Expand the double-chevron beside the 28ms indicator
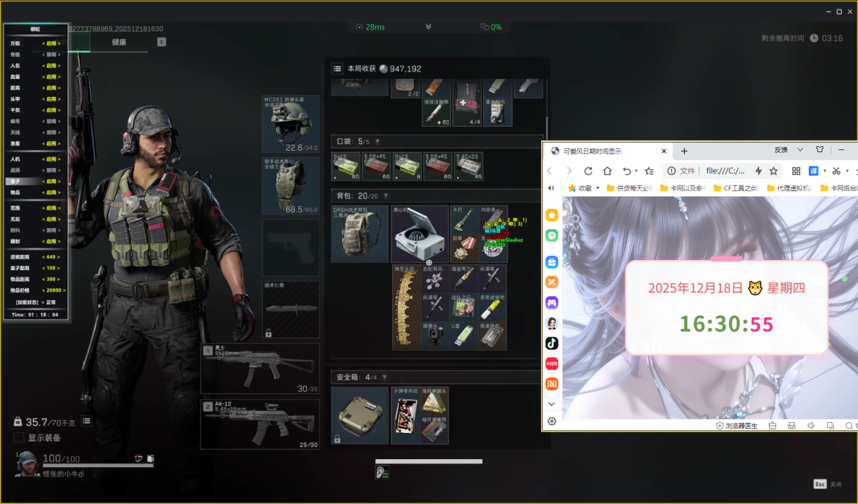 [x=428, y=27]
